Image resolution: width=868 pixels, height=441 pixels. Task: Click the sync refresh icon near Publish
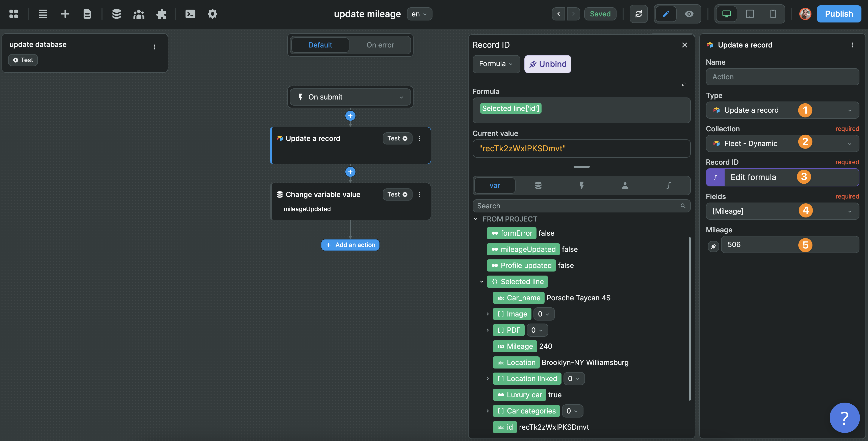(639, 14)
